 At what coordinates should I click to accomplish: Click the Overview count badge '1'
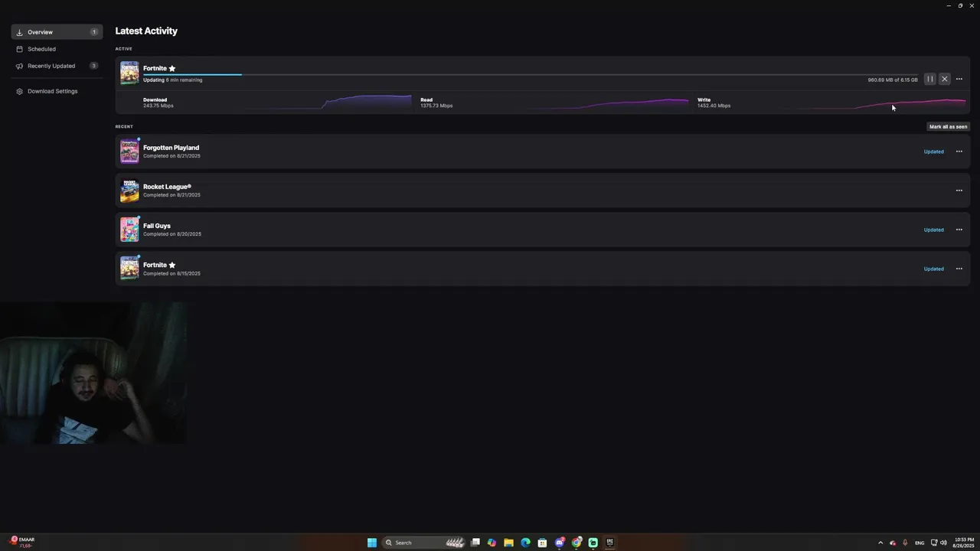tap(94, 32)
